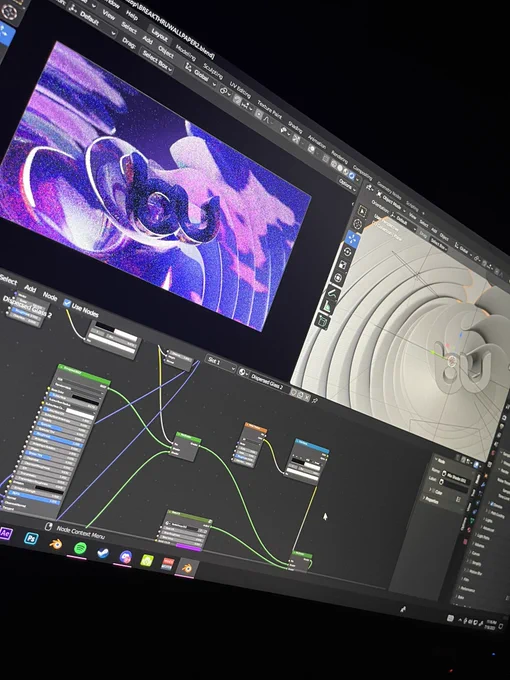
Task: Open the 3D viewport editor type icon
Action: click(x=369, y=188)
